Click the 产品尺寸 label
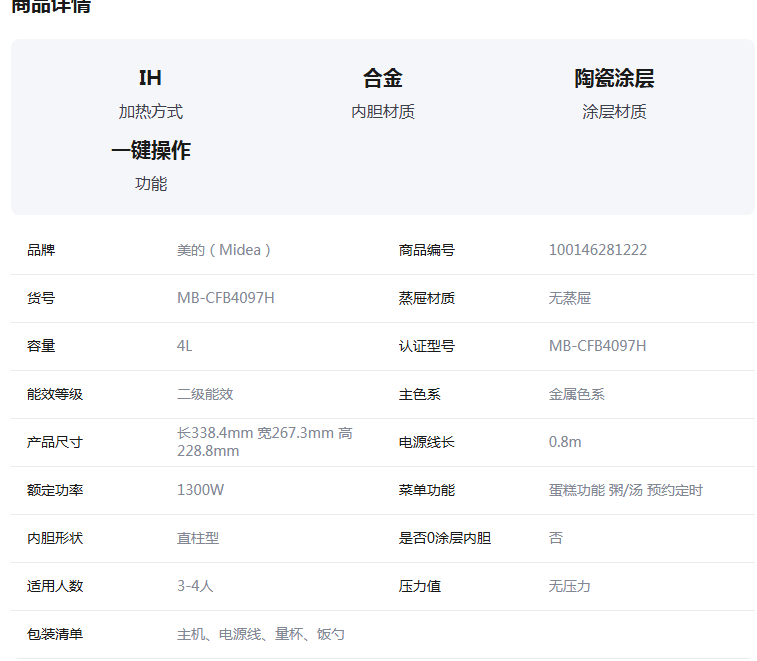757x661 pixels. 55,442
